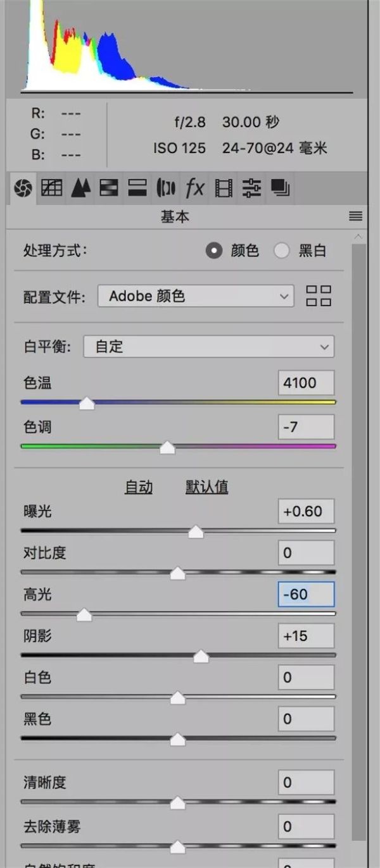Open the Split Toning panel icon
The width and height of the screenshot is (380, 868).
[137, 187]
